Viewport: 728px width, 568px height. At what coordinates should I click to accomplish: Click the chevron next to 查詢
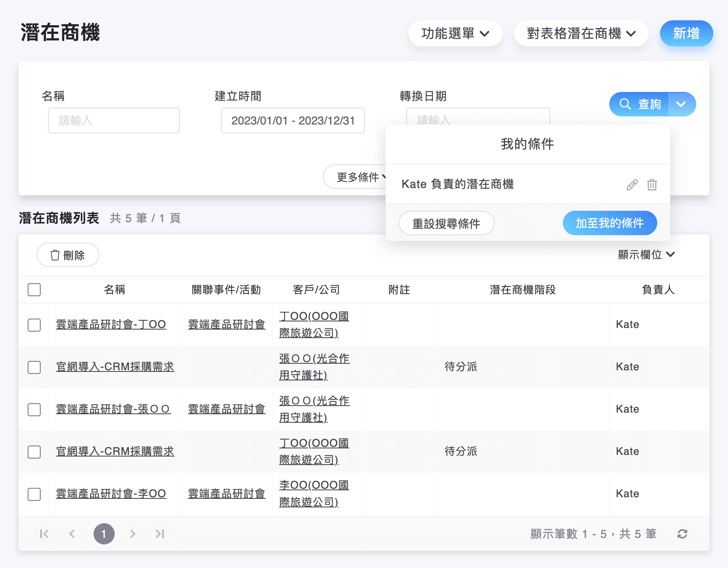(682, 104)
